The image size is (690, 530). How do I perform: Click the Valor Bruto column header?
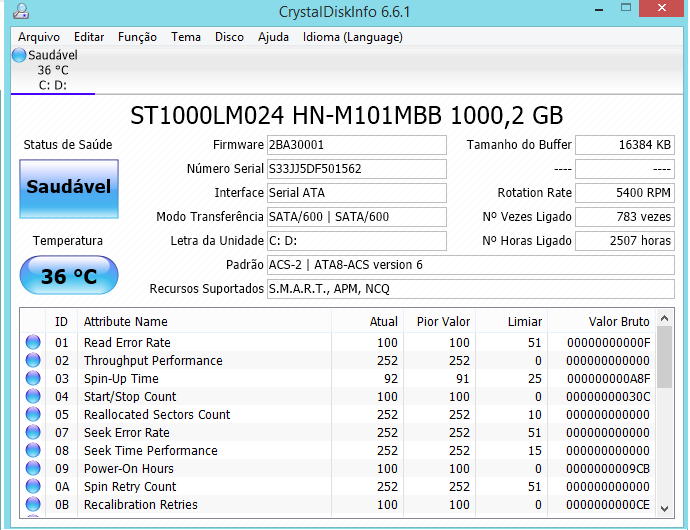(602, 322)
